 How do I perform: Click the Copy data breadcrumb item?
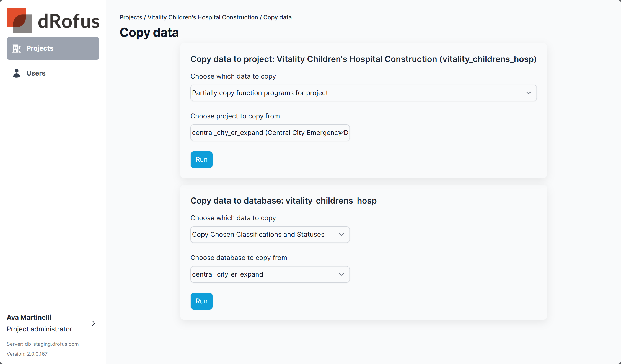(x=277, y=17)
